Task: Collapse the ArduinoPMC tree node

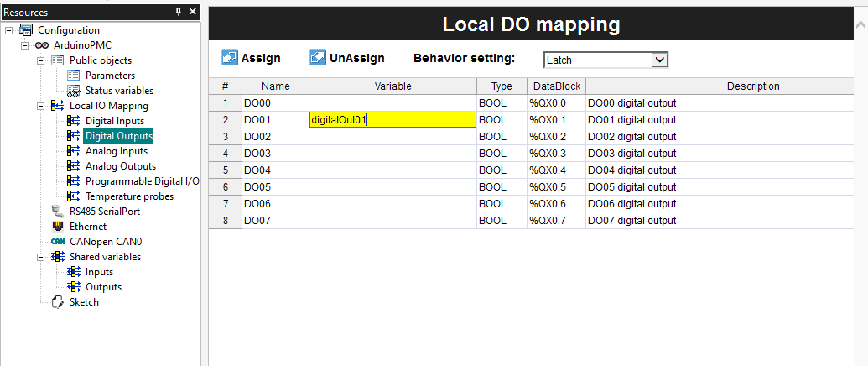Action: [24, 45]
